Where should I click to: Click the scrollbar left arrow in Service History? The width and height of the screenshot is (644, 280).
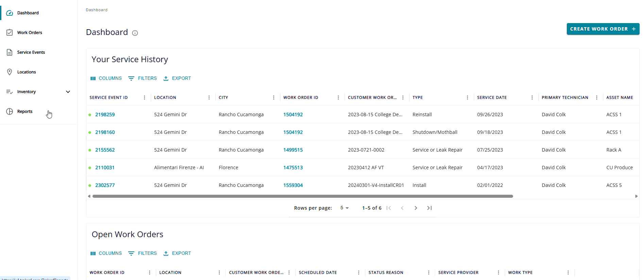coord(89,196)
